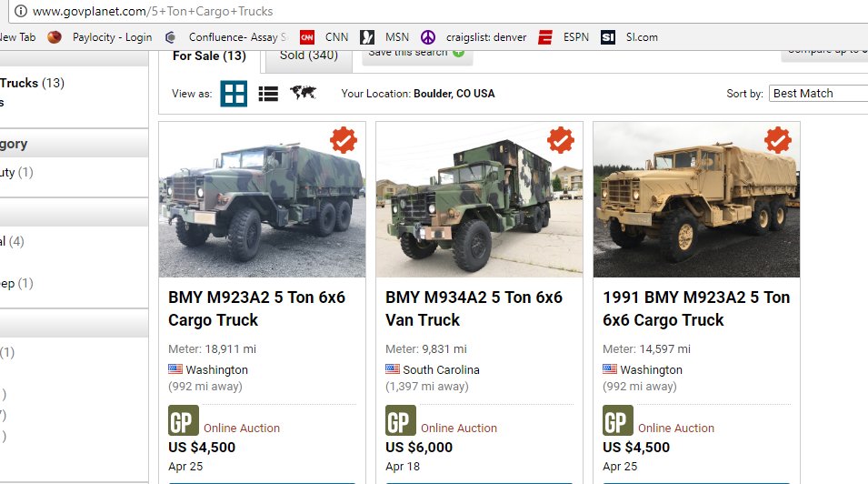Image resolution: width=868 pixels, height=484 pixels.
Task: Open world map view icon
Action: click(x=304, y=93)
